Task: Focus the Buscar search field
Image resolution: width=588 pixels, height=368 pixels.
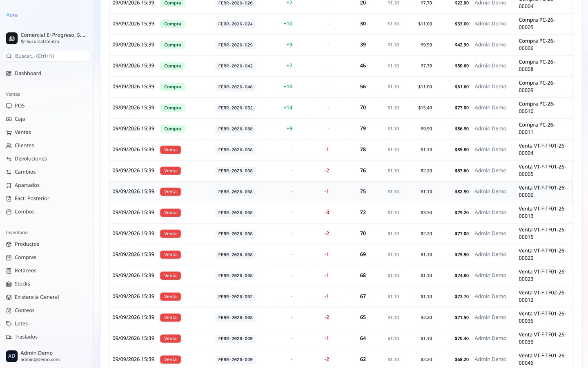Action: coord(47,56)
